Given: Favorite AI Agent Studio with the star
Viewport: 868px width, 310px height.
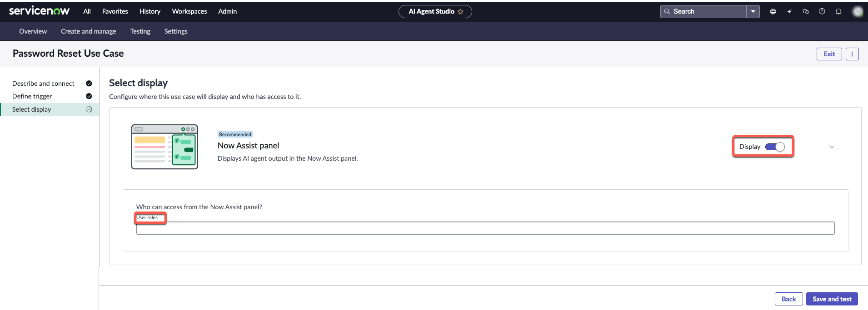Looking at the screenshot, I should pyautogui.click(x=460, y=11).
